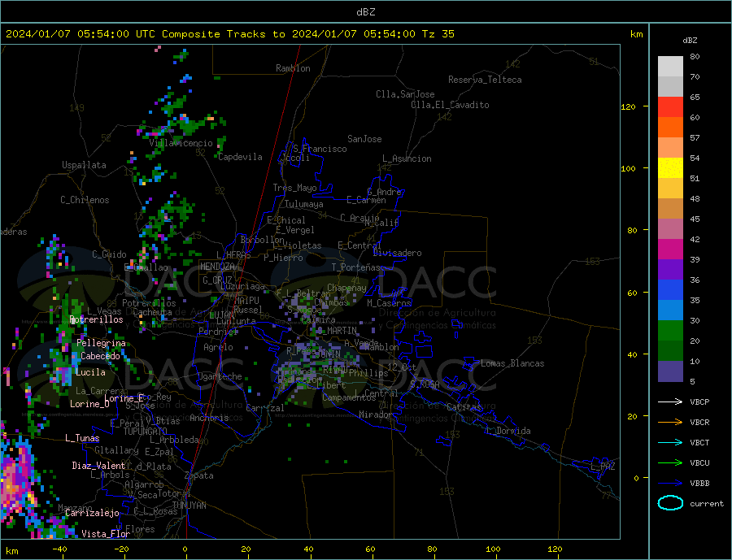The width and height of the screenshot is (732, 560).
Task: Click the Cabecedo label
Action: [100, 356]
